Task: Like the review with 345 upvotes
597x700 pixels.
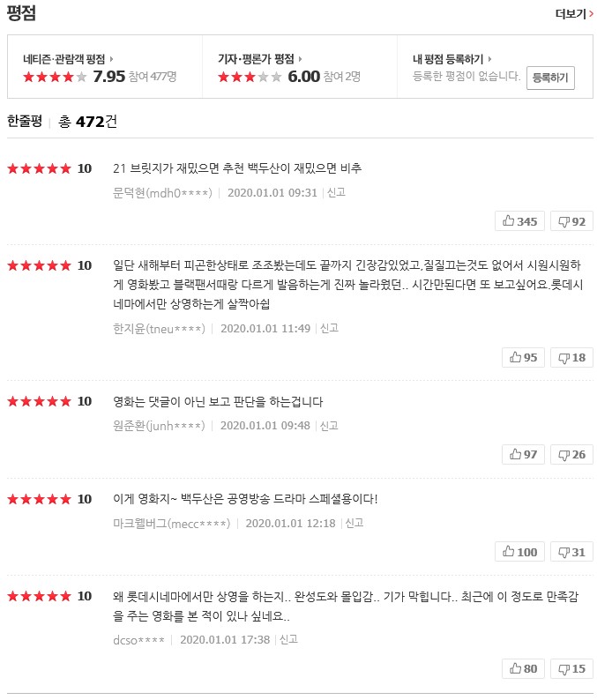Action: [x=520, y=221]
